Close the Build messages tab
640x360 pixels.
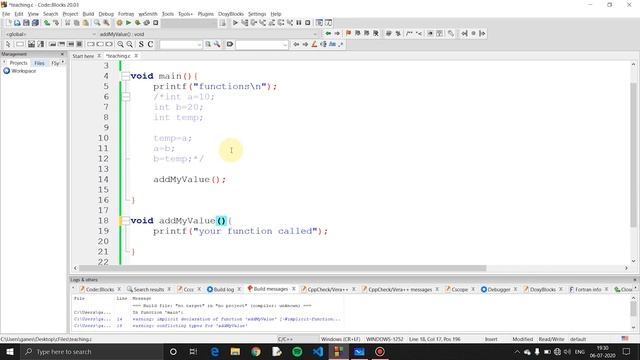point(293,289)
